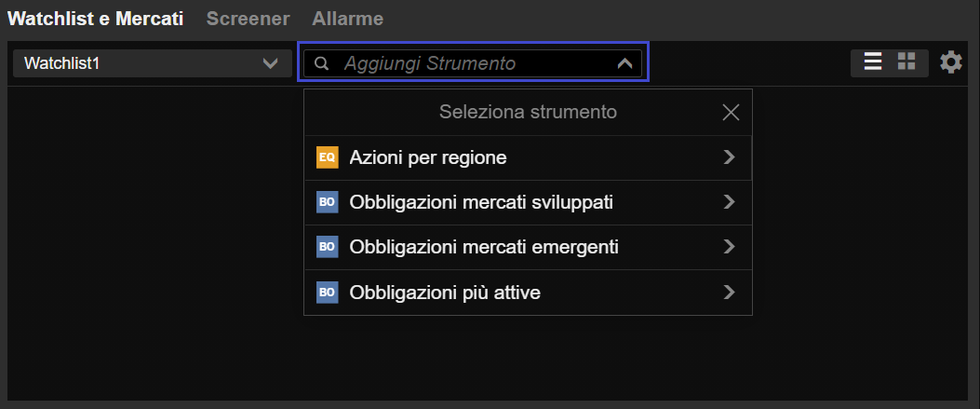The height and width of the screenshot is (409, 980).
Task: Select the Watchlist e Mercati tab
Action: (96, 19)
